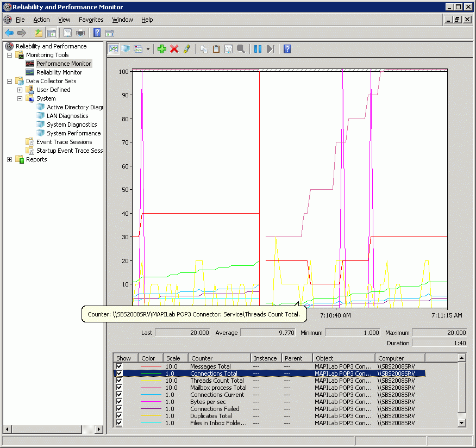Uncheck Show box for Messages Total
The width and height of the screenshot is (476, 448).
coord(119,366)
